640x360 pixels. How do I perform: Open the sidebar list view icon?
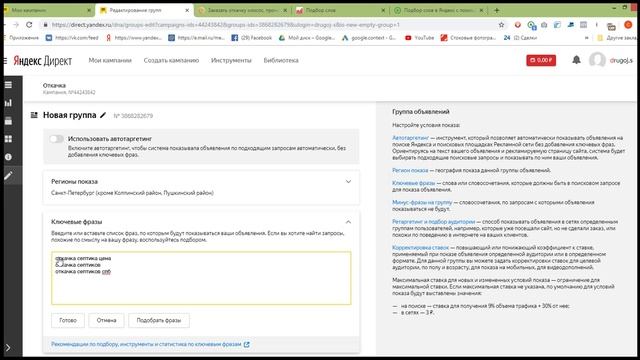pos(8,85)
